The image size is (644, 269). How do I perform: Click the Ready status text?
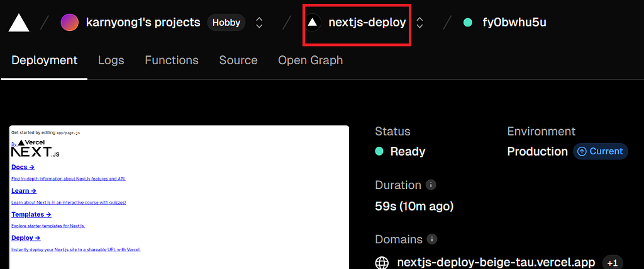click(x=408, y=151)
